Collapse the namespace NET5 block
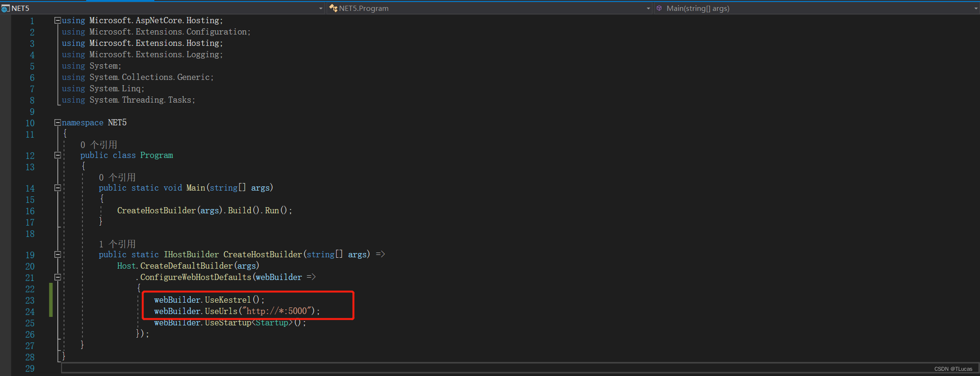 click(58, 122)
